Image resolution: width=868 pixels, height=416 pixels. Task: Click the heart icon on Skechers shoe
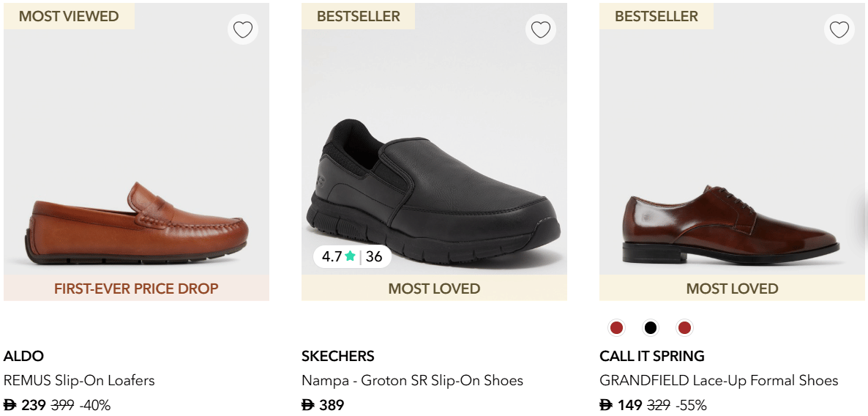point(540,30)
